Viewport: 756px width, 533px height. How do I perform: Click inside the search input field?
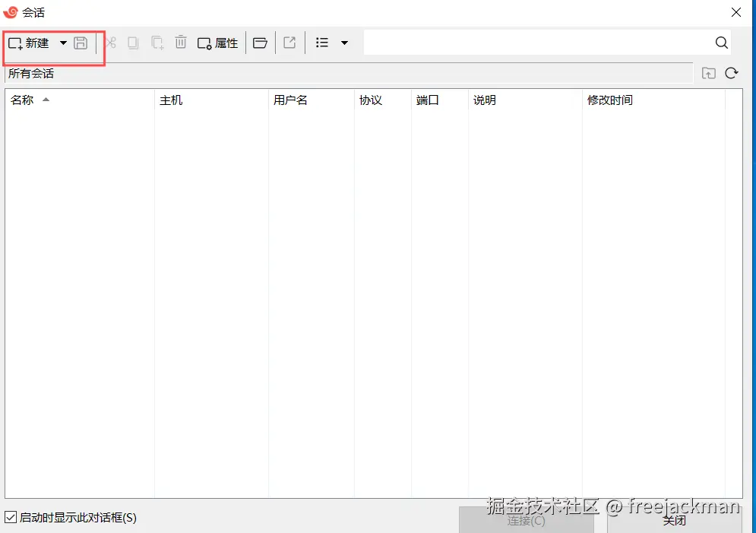[532, 43]
